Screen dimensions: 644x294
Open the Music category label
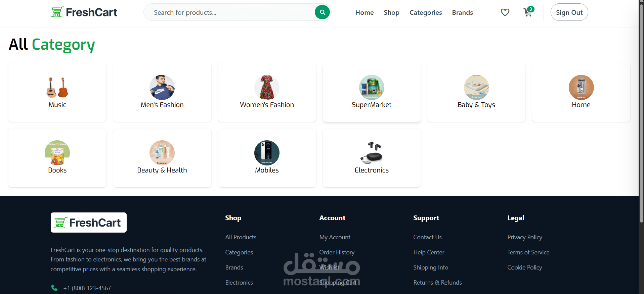point(57,105)
